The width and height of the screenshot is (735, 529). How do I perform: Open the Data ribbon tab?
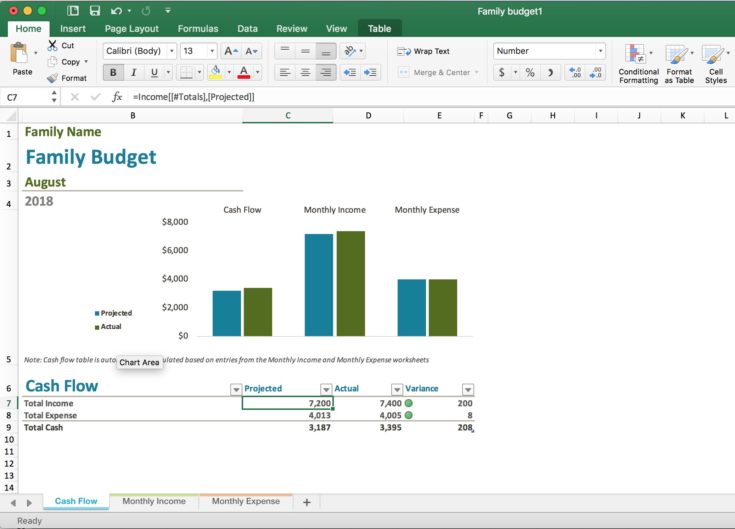tap(247, 29)
